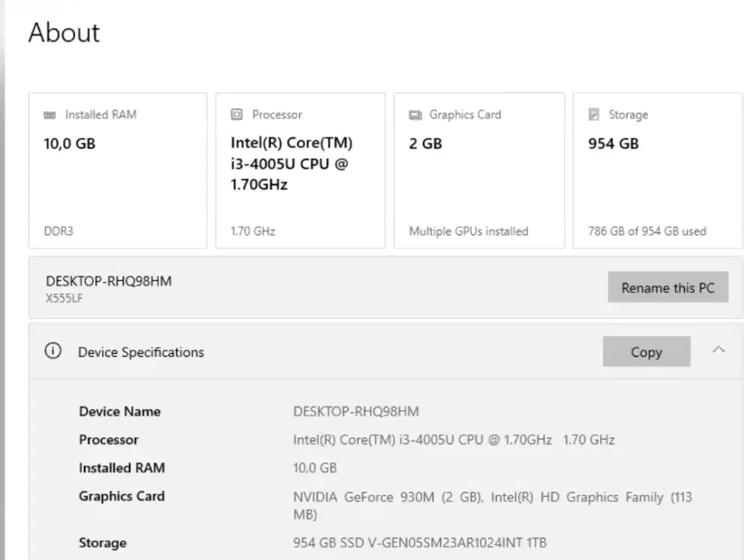Click the Rename this PC button
Viewport: 750px width, 560px height.
pos(667,287)
